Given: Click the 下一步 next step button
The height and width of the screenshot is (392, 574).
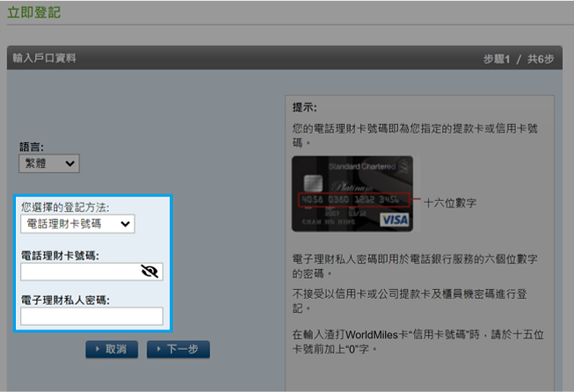Looking at the screenshot, I should tap(178, 350).
